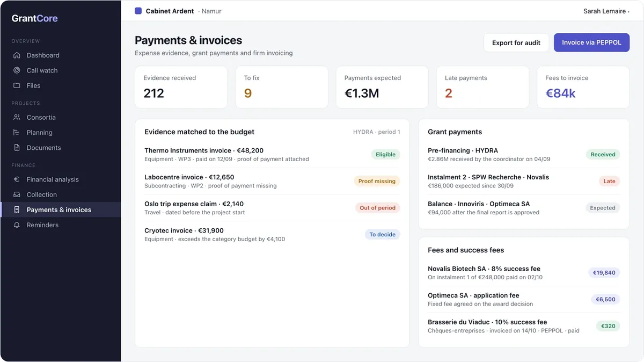Click the Grant payments heading
The height and width of the screenshot is (362, 644).
tap(455, 132)
